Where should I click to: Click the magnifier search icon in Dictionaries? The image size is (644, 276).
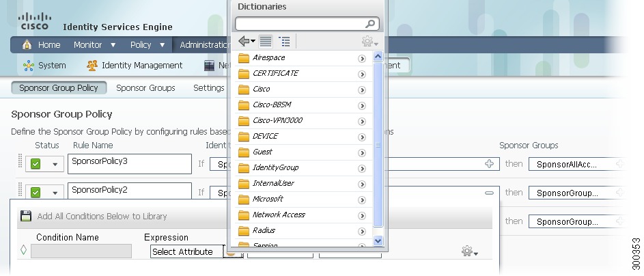(370, 24)
